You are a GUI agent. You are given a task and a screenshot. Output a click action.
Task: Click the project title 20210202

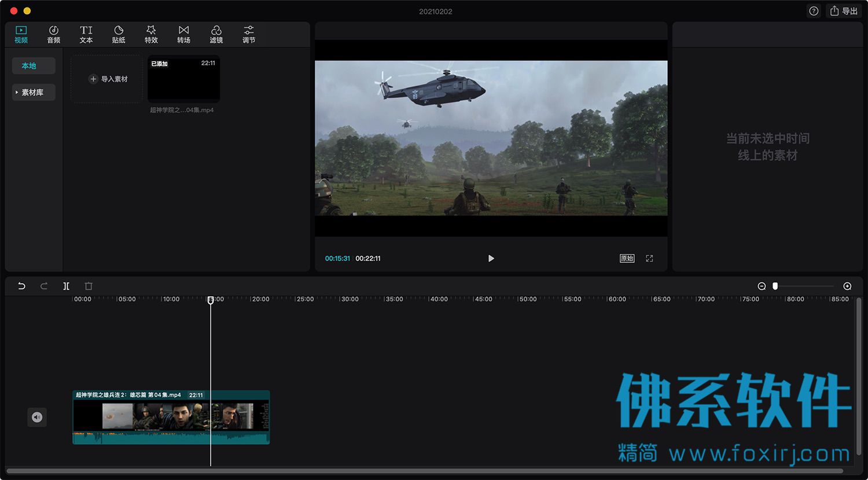436,12
